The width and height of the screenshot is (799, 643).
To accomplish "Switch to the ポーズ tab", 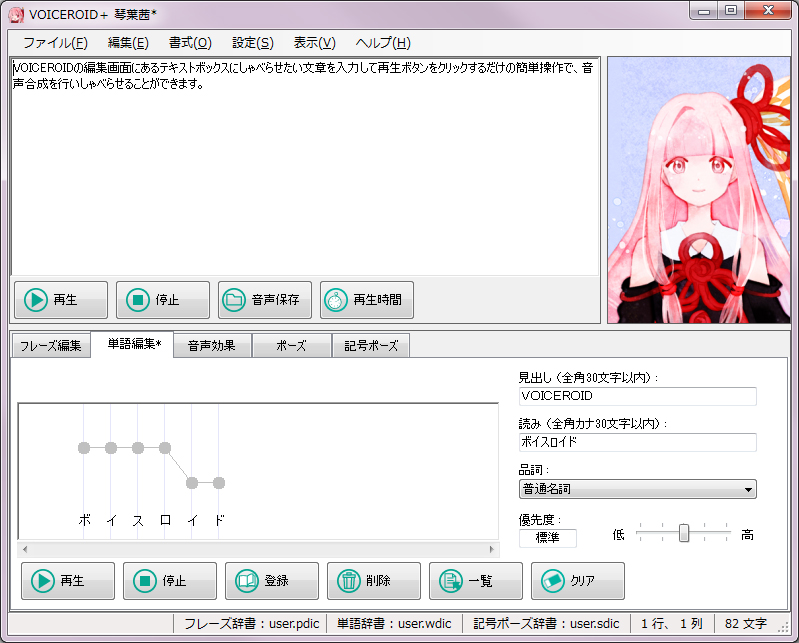I will [x=291, y=346].
